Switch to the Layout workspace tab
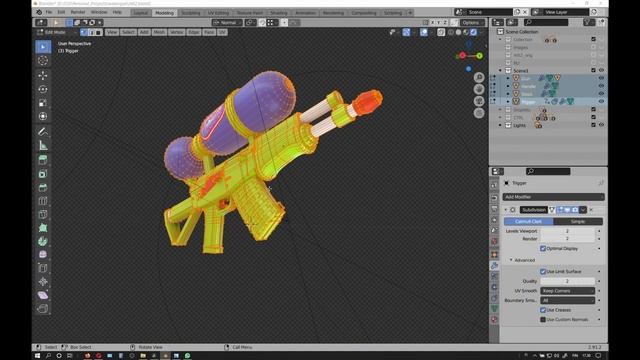 [140, 13]
